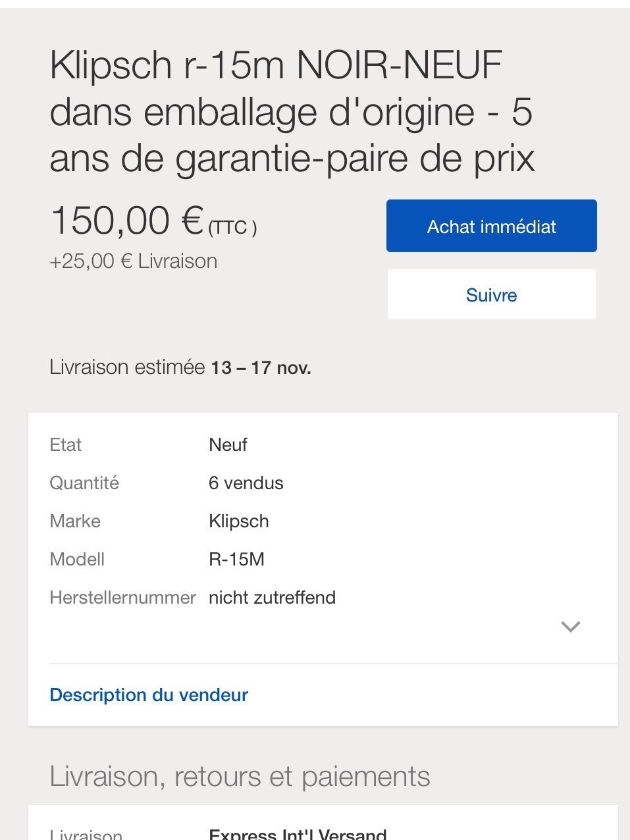Tap the Marke label

(x=75, y=521)
